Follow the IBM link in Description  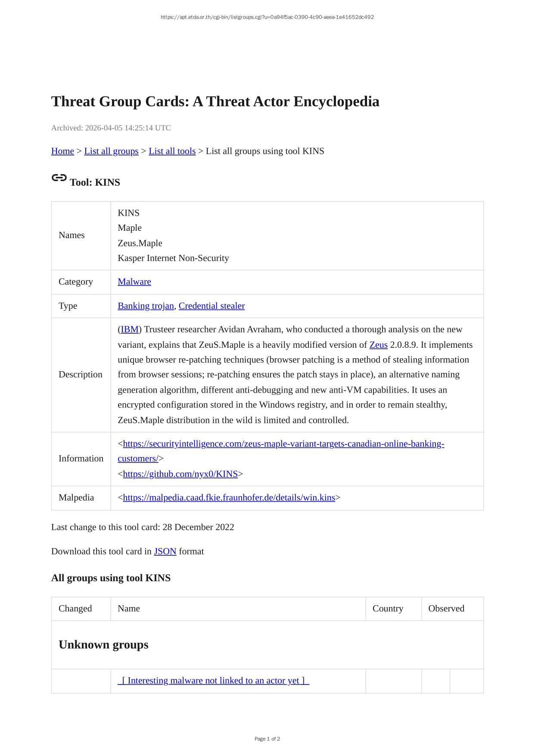[x=130, y=329]
